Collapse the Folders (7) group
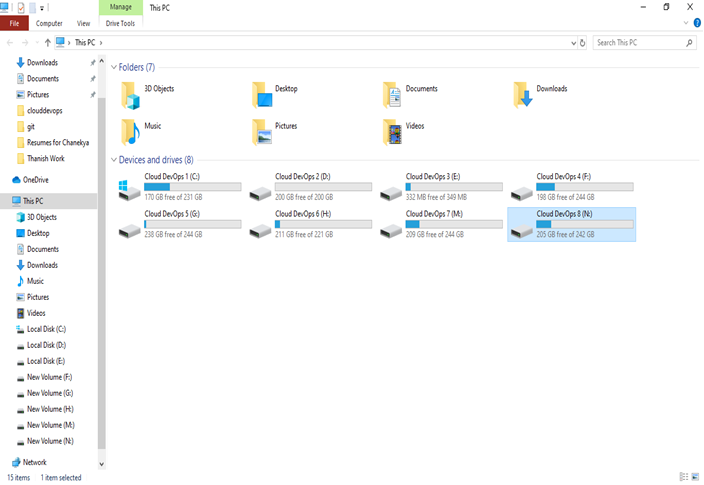This screenshot has width=704, height=485. (x=112, y=67)
